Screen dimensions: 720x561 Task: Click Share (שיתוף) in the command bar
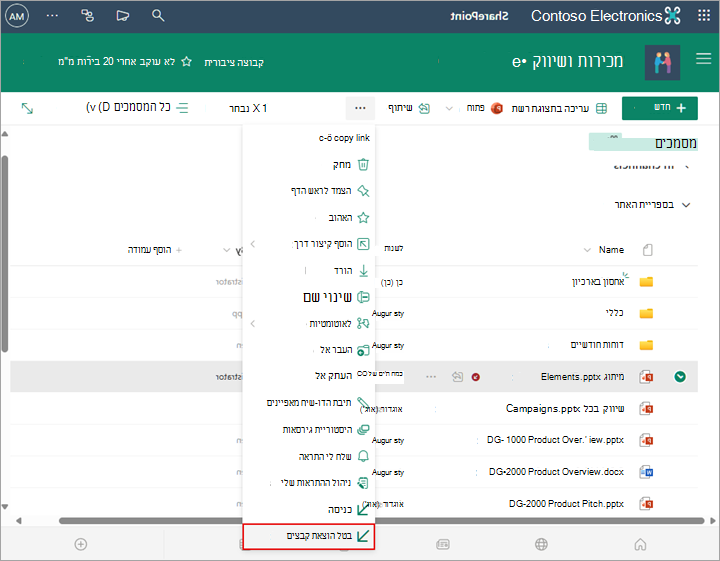tap(409, 108)
